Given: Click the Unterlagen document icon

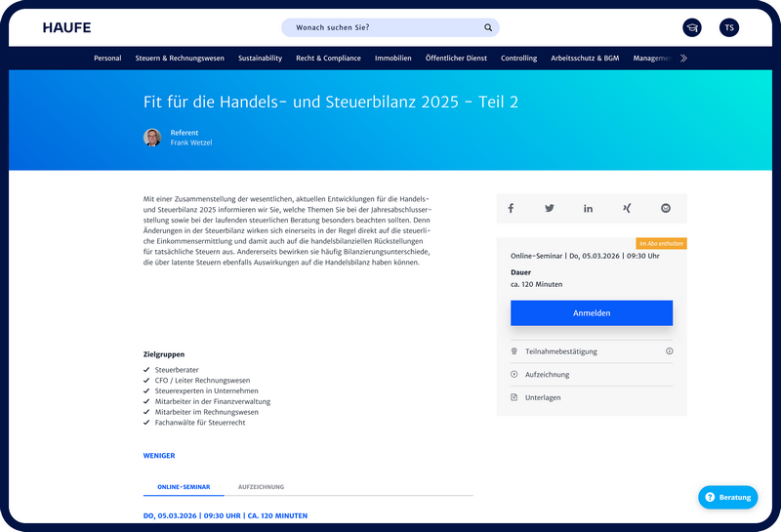Looking at the screenshot, I should (x=514, y=397).
